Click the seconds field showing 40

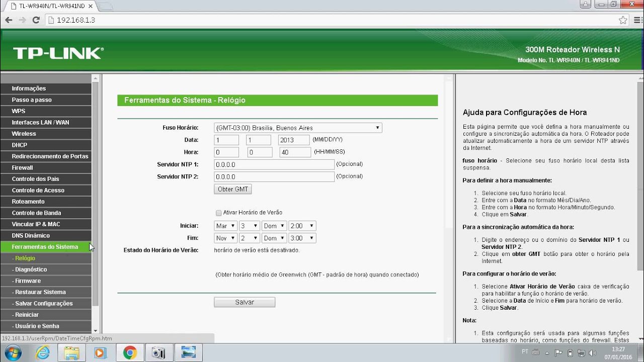pos(295,152)
